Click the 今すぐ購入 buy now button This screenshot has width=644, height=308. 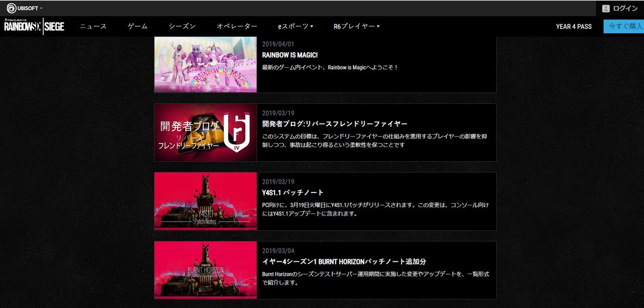coord(624,26)
